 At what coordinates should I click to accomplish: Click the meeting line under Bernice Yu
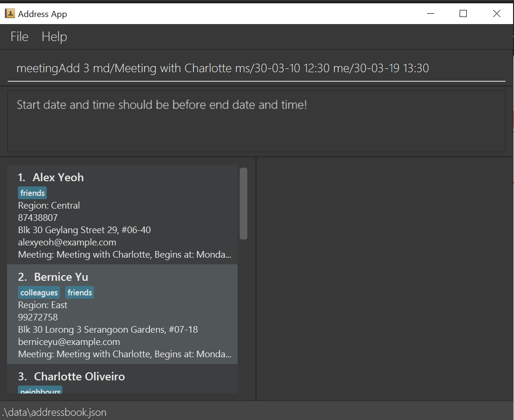tap(125, 354)
